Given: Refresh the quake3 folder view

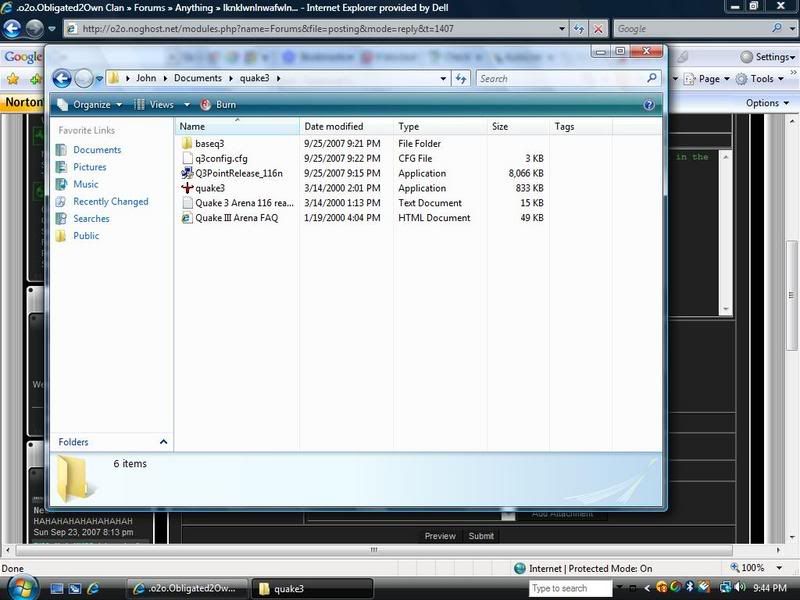Looking at the screenshot, I should click(461, 79).
